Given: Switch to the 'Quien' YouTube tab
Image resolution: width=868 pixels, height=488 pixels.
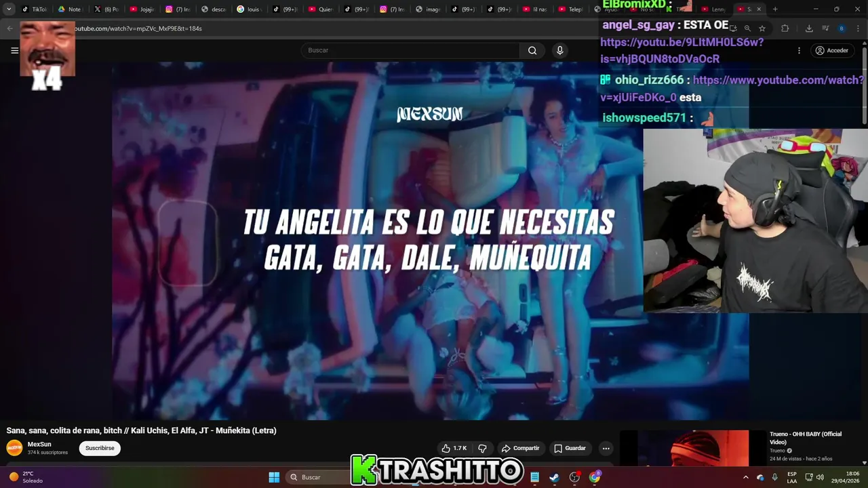Looking at the screenshot, I should pos(321,9).
